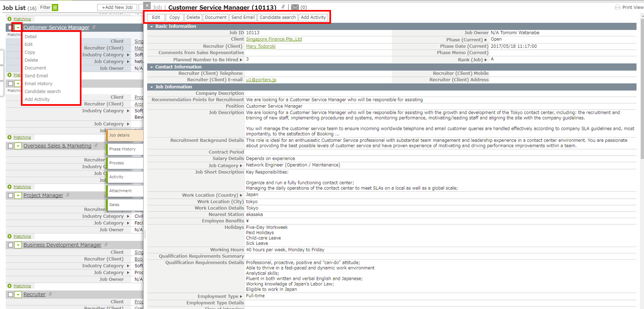Expand the Phase (Current) dropdown arrow

[x=485, y=40]
